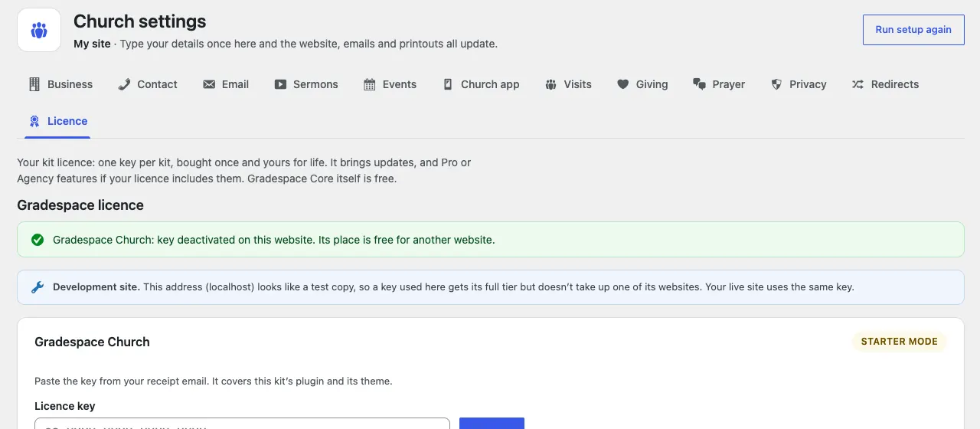Go to the Prayer tab

pos(719,84)
